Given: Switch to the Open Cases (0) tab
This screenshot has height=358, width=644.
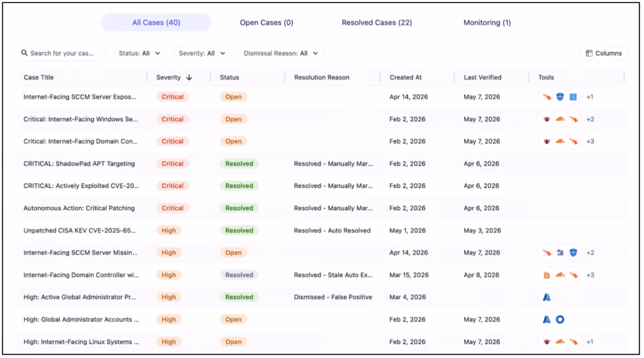Looking at the screenshot, I should pos(267,23).
